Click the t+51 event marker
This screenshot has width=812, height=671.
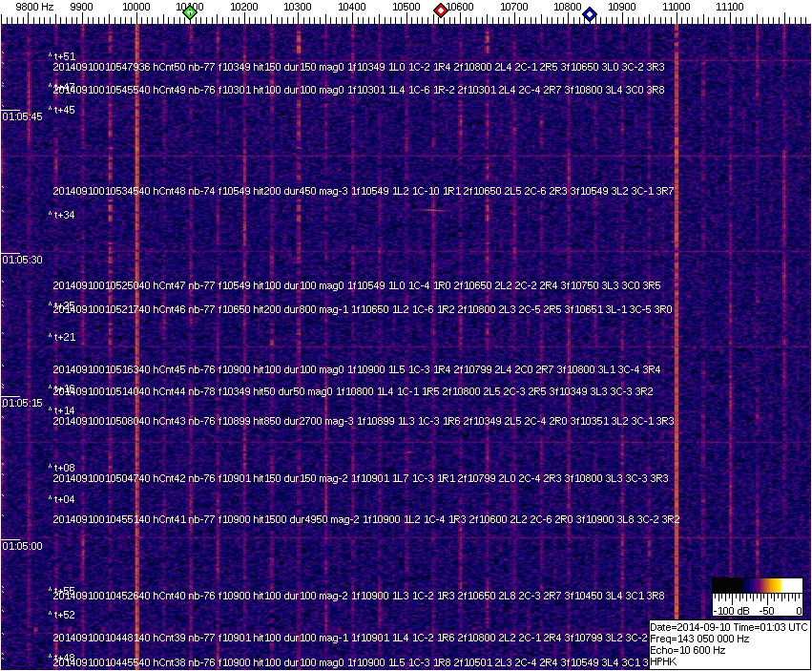[62, 57]
